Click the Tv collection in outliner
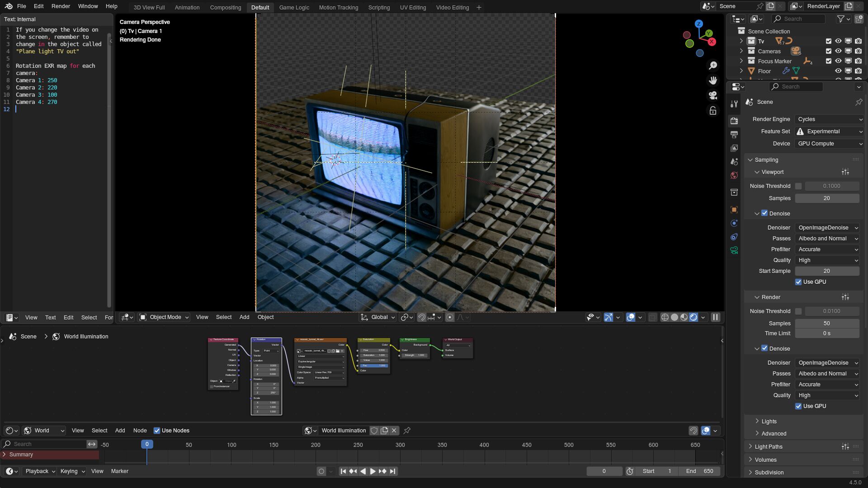Screen dimensions: 868x488 click(761, 41)
